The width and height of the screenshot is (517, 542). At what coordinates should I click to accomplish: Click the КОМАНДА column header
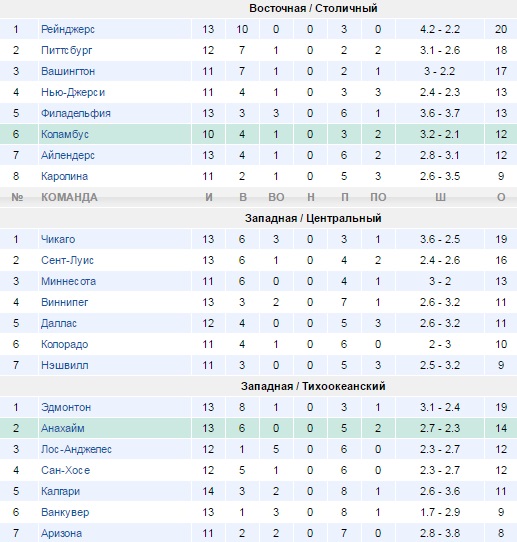tap(69, 197)
